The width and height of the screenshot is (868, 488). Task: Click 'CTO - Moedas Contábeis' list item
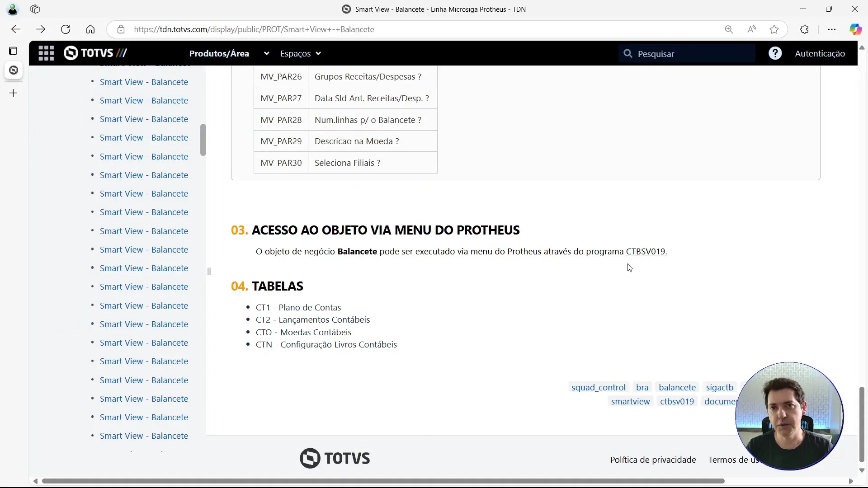[303, 332]
